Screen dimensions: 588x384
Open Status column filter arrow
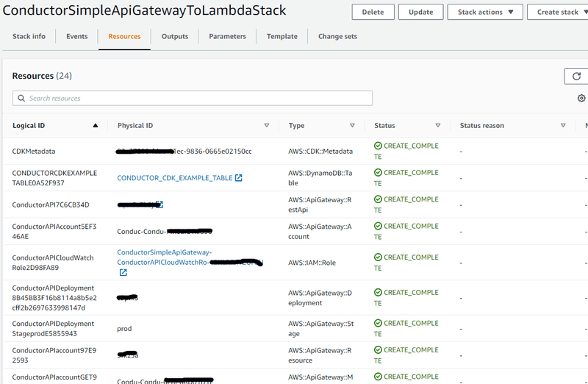437,125
